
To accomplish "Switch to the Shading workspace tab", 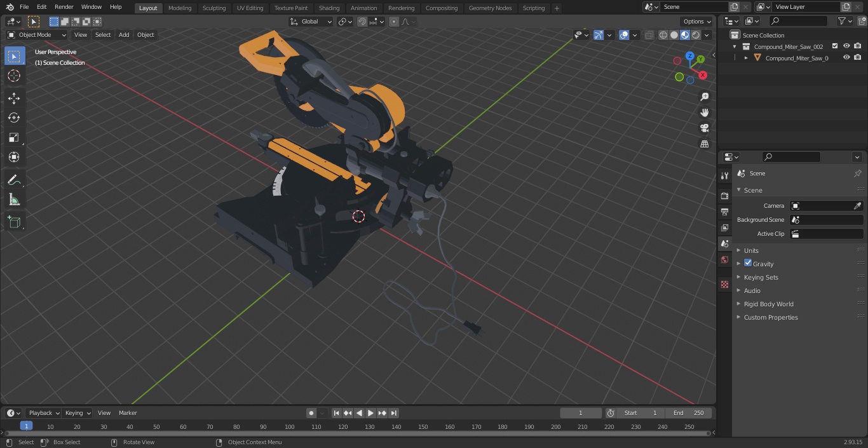I will point(329,8).
